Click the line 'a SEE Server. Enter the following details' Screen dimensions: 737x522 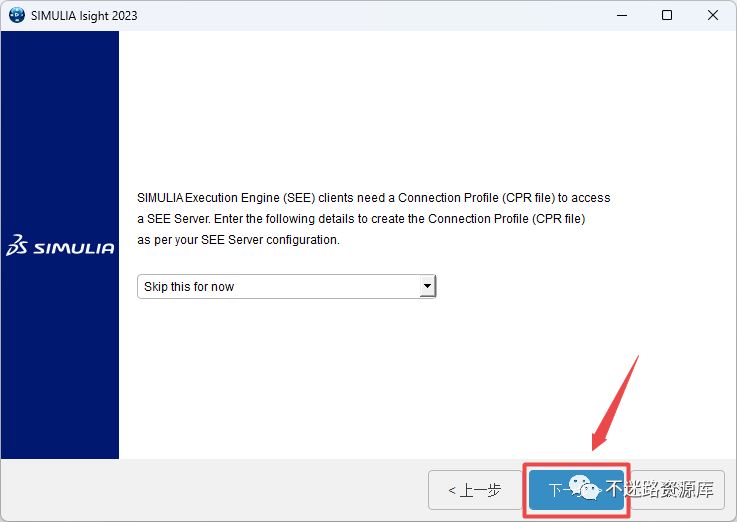click(x=361, y=219)
